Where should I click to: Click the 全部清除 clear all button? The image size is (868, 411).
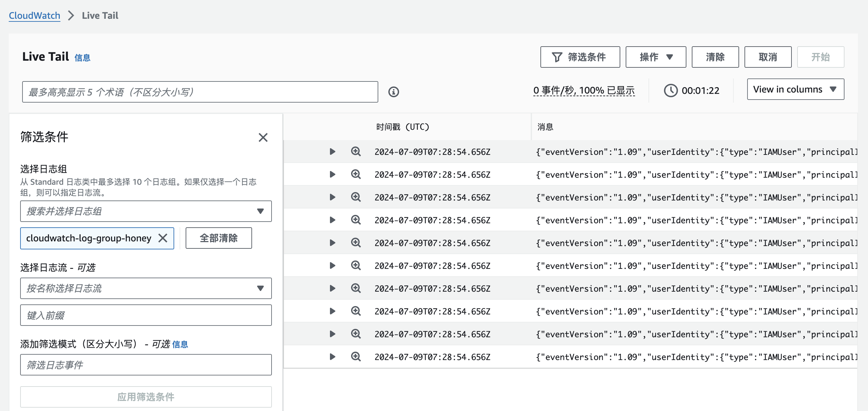219,238
